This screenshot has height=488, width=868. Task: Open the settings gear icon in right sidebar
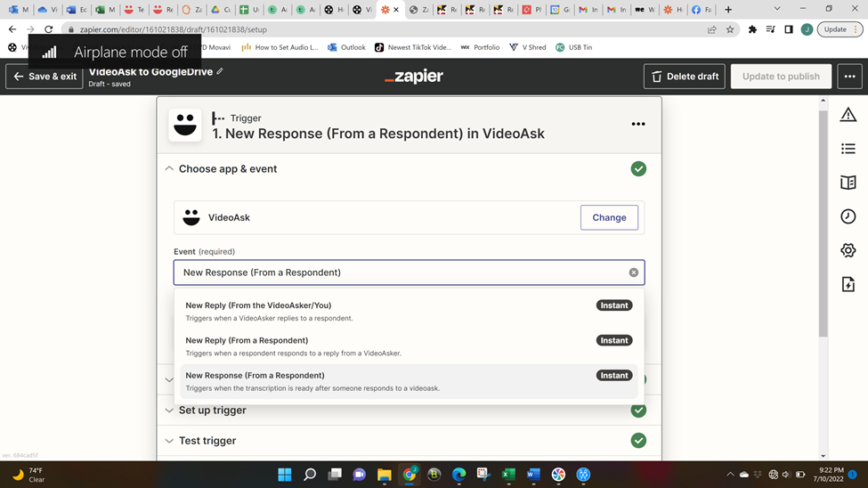848,250
